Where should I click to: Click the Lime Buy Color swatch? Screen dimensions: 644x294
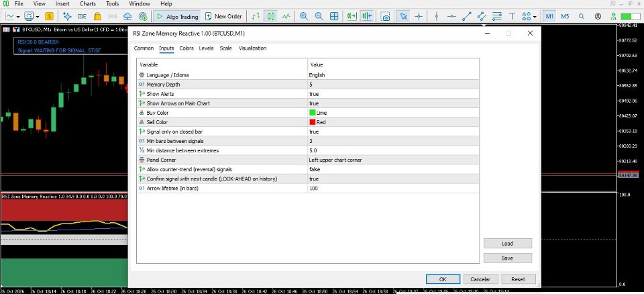click(x=313, y=113)
